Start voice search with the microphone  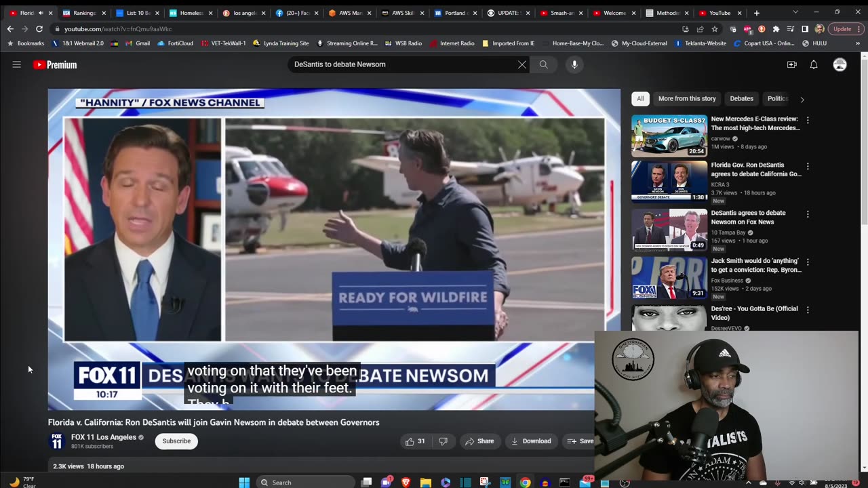point(574,64)
